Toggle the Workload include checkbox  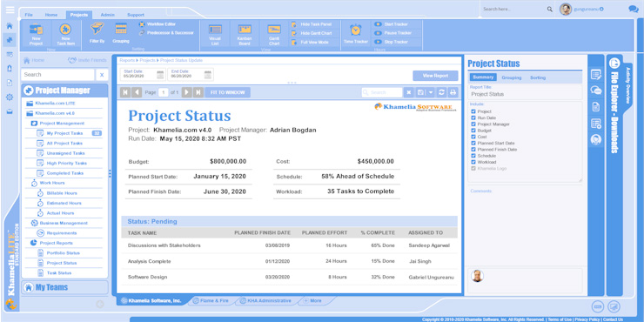(x=473, y=162)
